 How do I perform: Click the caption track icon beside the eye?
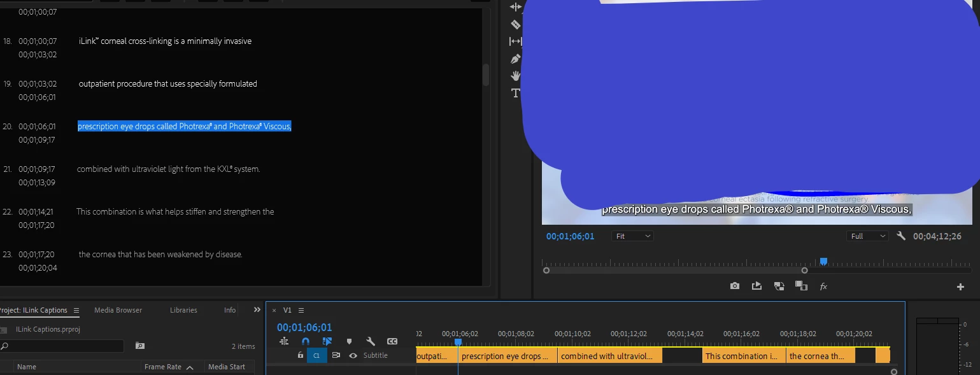336,355
